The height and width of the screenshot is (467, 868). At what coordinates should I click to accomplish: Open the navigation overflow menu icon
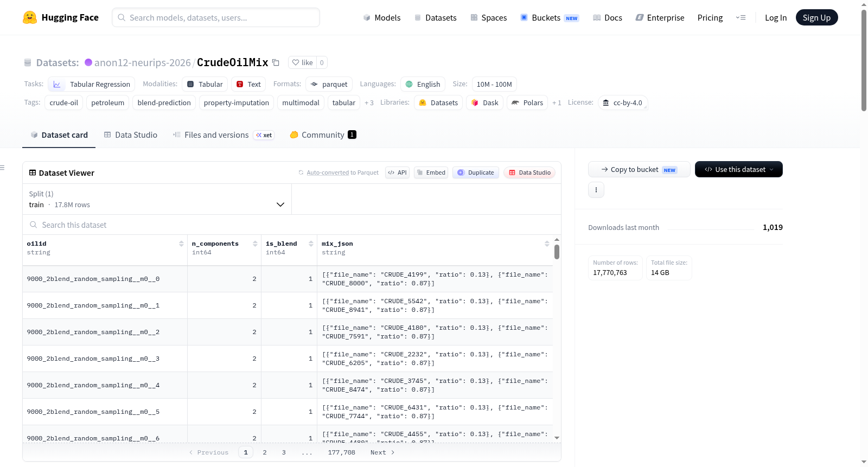click(741, 17)
